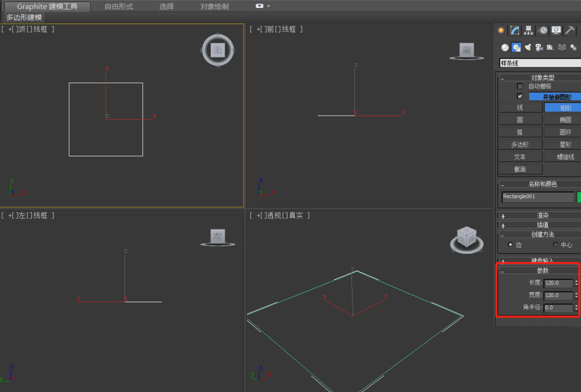Select the Geometry sphere category icon
The height and width of the screenshot is (392, 581).
pyautogui.click(x=505, y=48)
